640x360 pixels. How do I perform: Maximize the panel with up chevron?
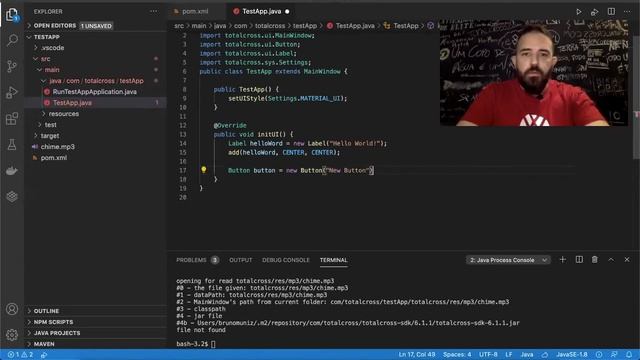pos(611,260)
